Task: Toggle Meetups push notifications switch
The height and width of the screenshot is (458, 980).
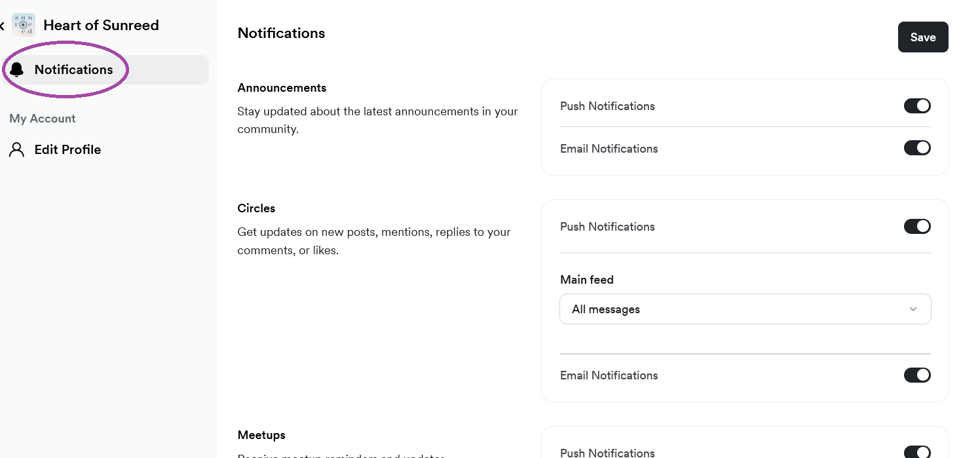Action: point(917,452)
